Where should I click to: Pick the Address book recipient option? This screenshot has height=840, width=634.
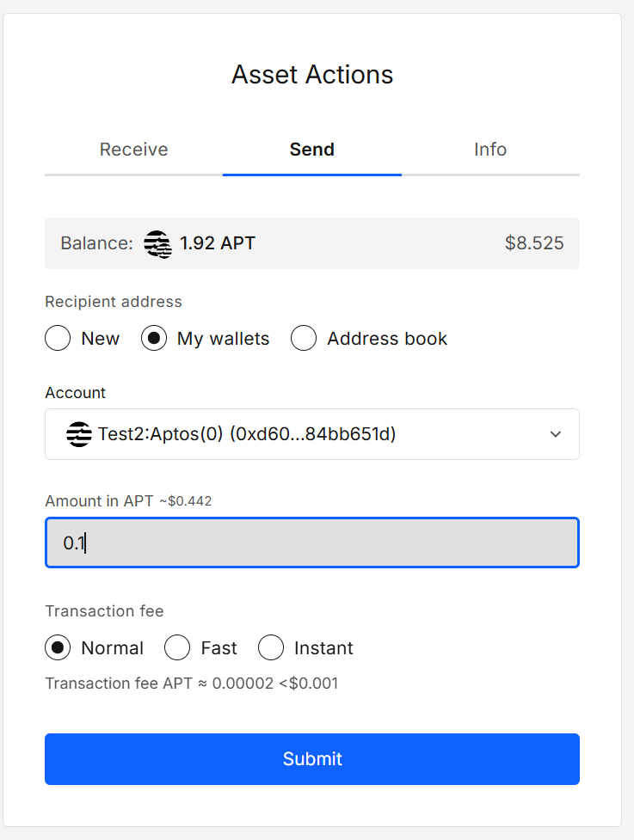click(x=304, y=339)
